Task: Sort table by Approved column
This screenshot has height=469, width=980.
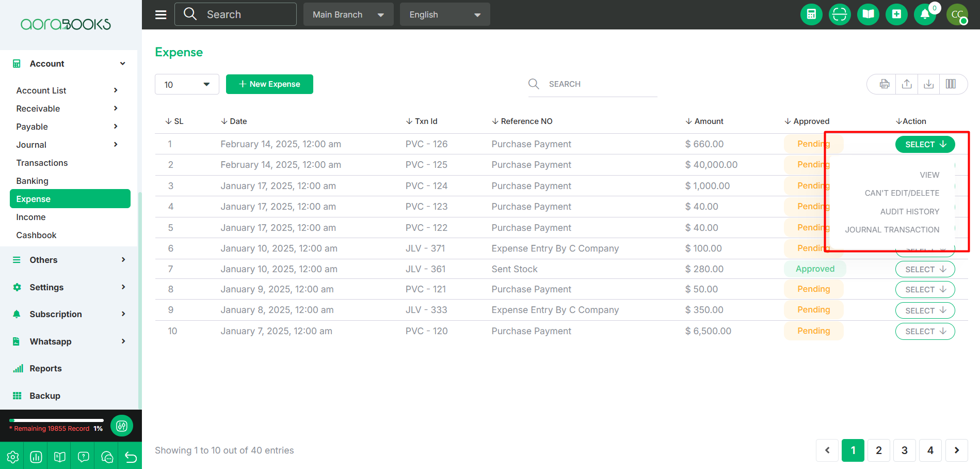Action: tap(807, 121)
